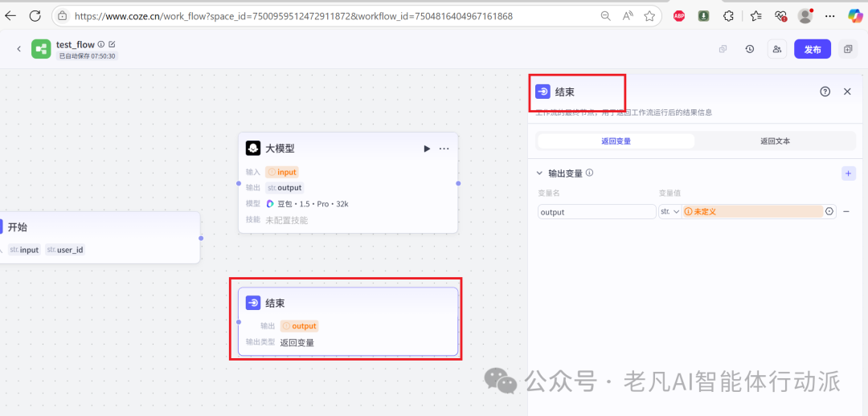Add page to favorites with star icon

pyautogui.click(x=649, y=16)
